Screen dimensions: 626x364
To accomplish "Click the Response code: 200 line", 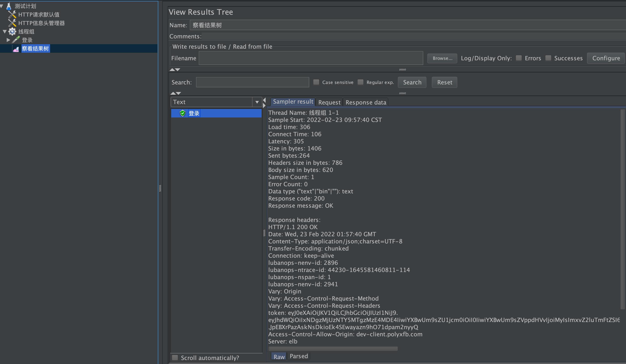I will click(x=296, y=199).
